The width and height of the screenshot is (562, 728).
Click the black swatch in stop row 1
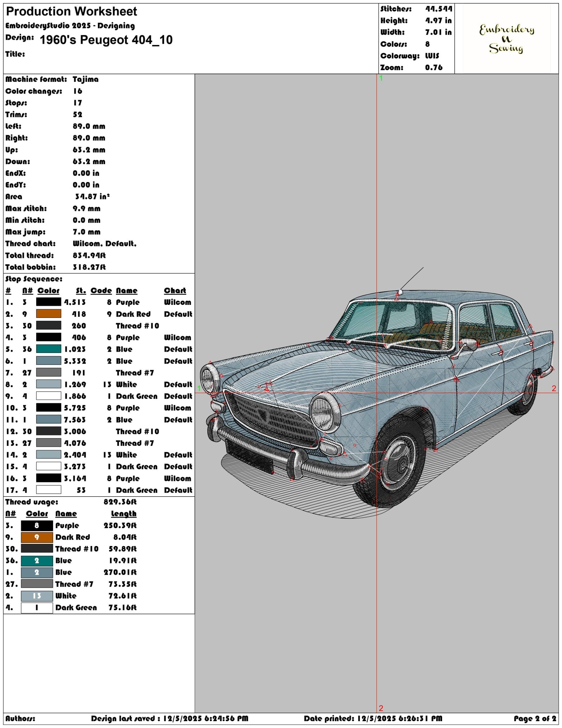pyautogui.click(x=49, y=302)
